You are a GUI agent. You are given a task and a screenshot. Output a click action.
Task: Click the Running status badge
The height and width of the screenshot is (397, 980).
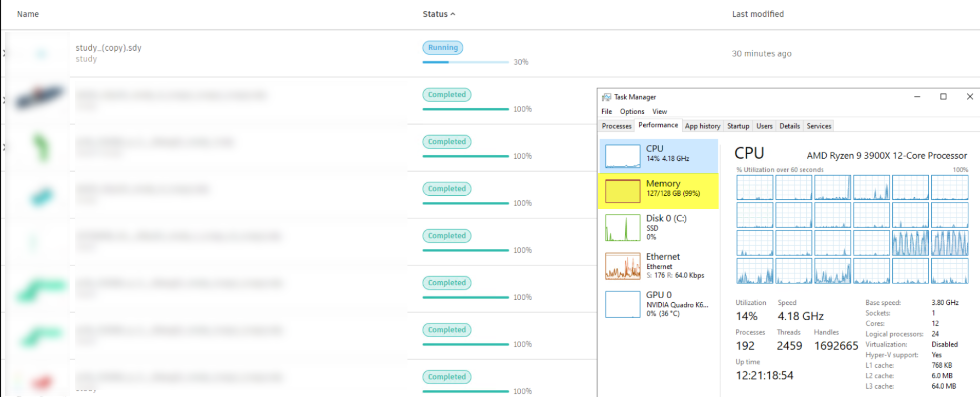point(443,48)
